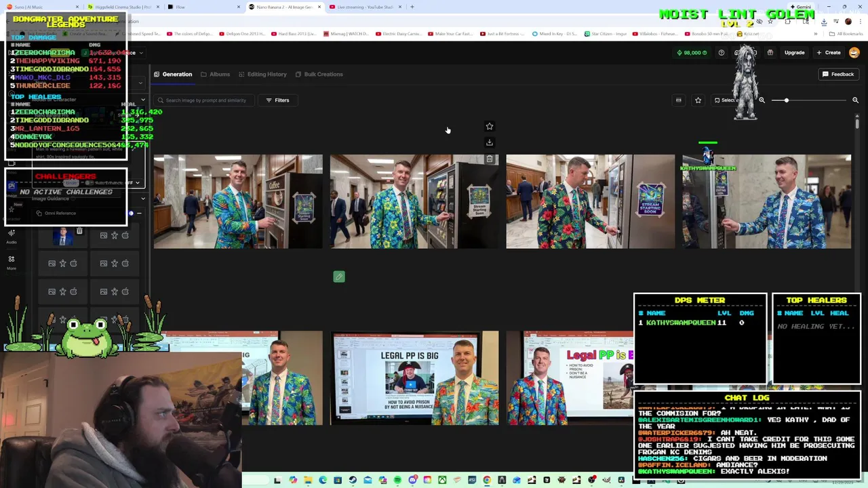
Task: Close the Nano Banana 2 browser tab
Action: coord(319,7)
